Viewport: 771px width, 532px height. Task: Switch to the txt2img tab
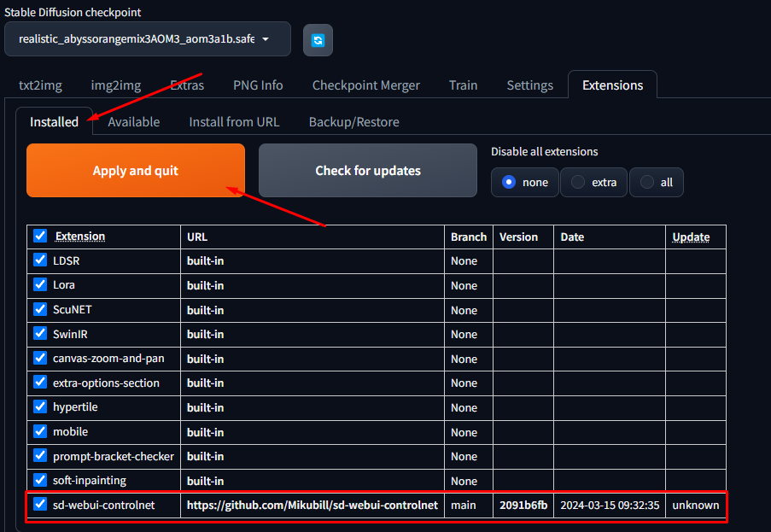(40, 85)
